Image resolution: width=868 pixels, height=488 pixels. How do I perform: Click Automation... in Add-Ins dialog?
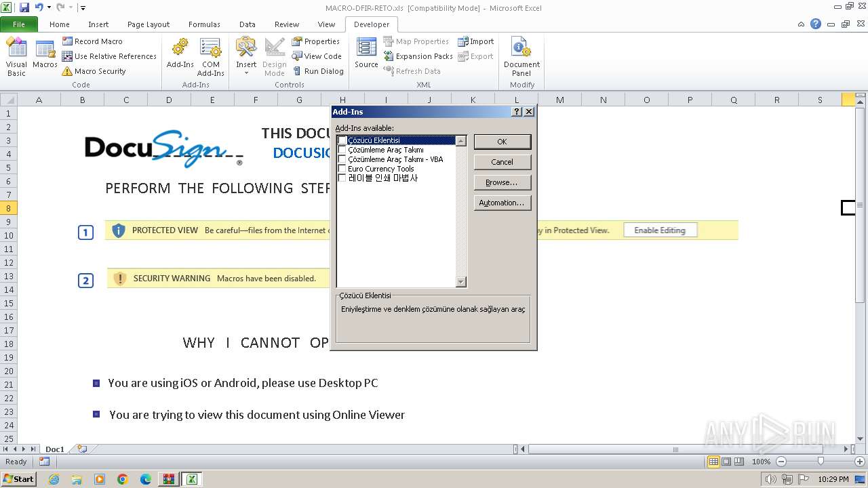coord(502,203)
